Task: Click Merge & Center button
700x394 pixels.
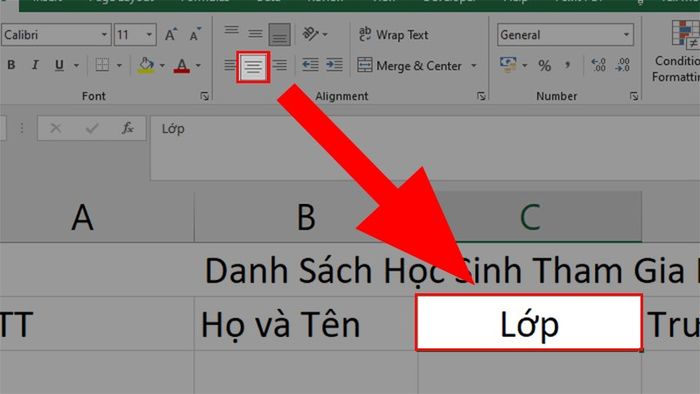Action: (409, 66)
